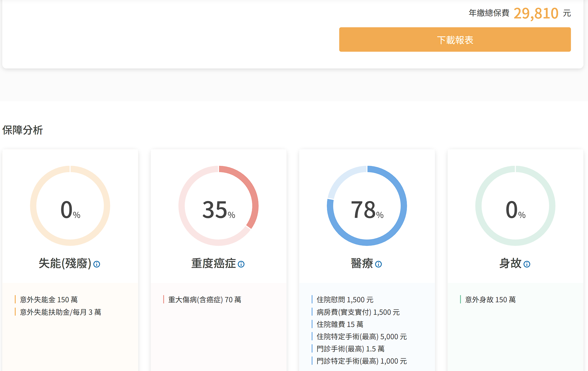Open the info icon beside 醫療
Image resolution: width=588 pixels, height=371 pixels.
[x=378, y=264]
